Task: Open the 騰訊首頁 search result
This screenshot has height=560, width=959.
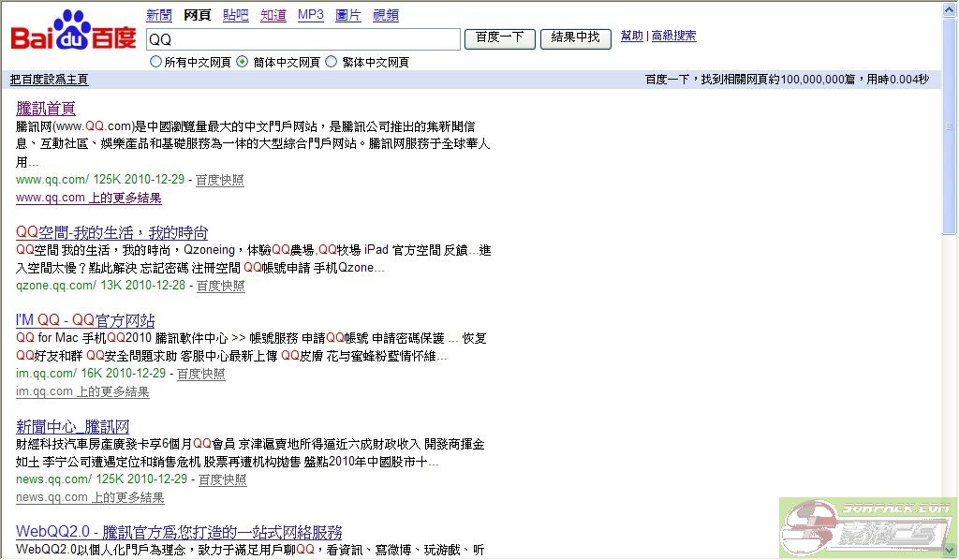Action: coord(46,109)
